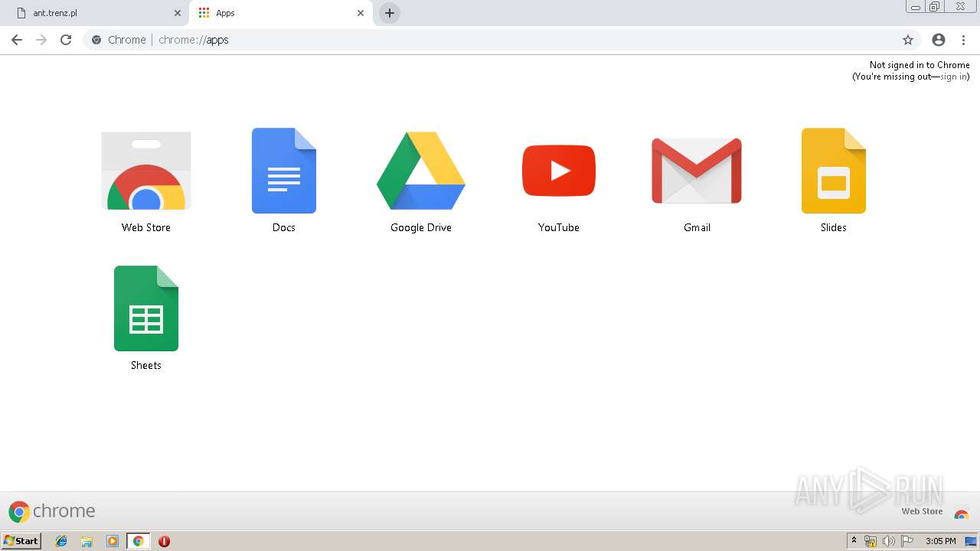
Task: Launch the Docs app
Action: click(x=284, y=182)
